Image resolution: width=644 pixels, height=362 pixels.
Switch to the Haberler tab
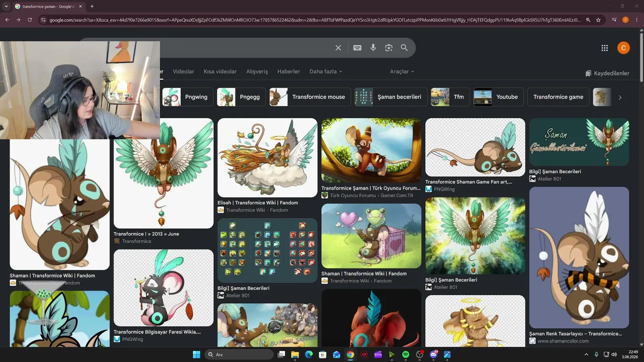[x=288, y=71]
